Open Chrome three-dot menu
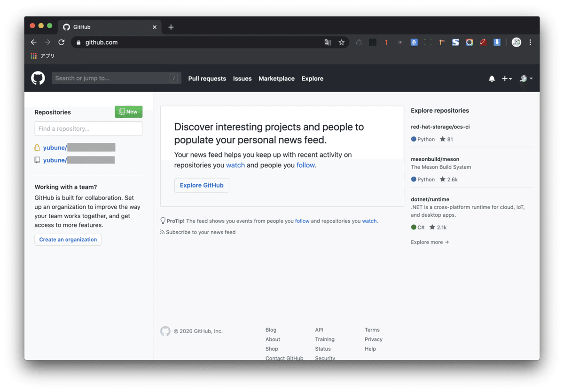The height and width of the screenshot is (392, 564). 530,42
